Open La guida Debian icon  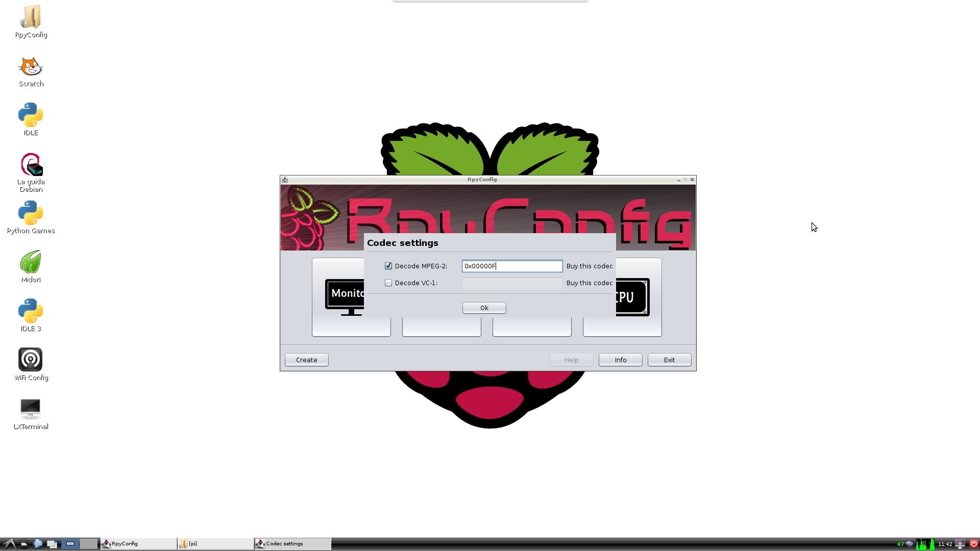31,165
